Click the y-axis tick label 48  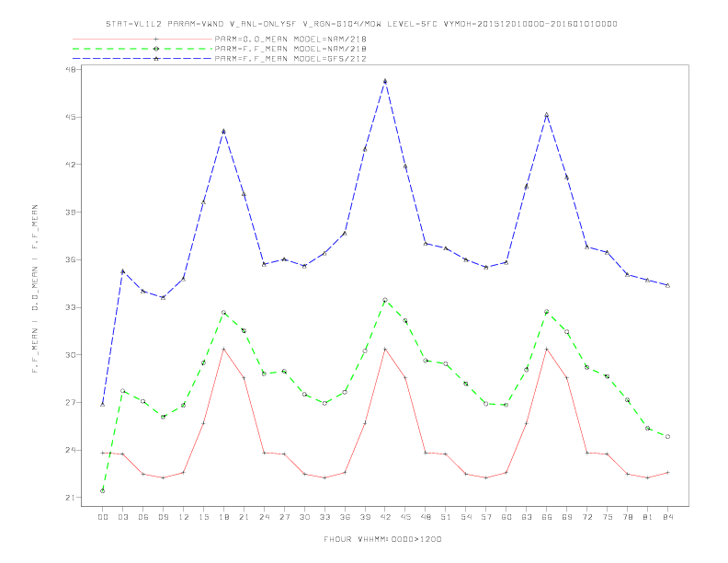(x=71, y=69)
